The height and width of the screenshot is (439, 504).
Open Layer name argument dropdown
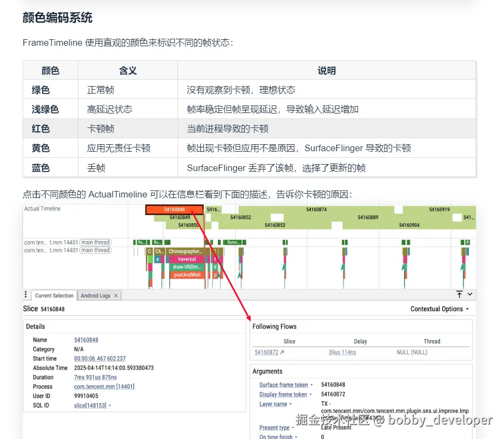click(290, 404)
